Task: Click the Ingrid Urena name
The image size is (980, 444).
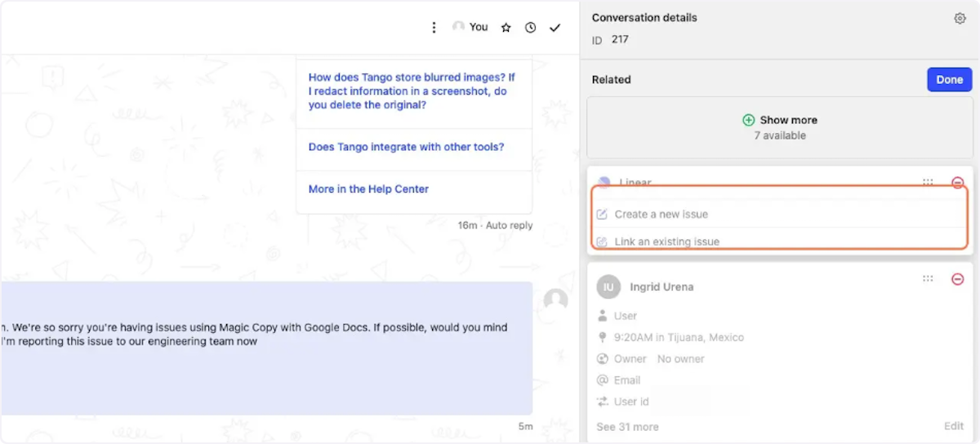Action: point(661,287)
